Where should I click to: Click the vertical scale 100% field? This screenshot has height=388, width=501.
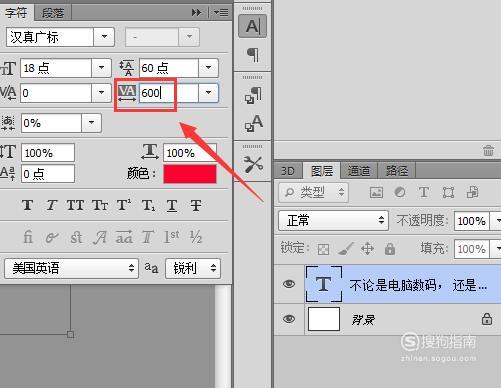[48, 153]
